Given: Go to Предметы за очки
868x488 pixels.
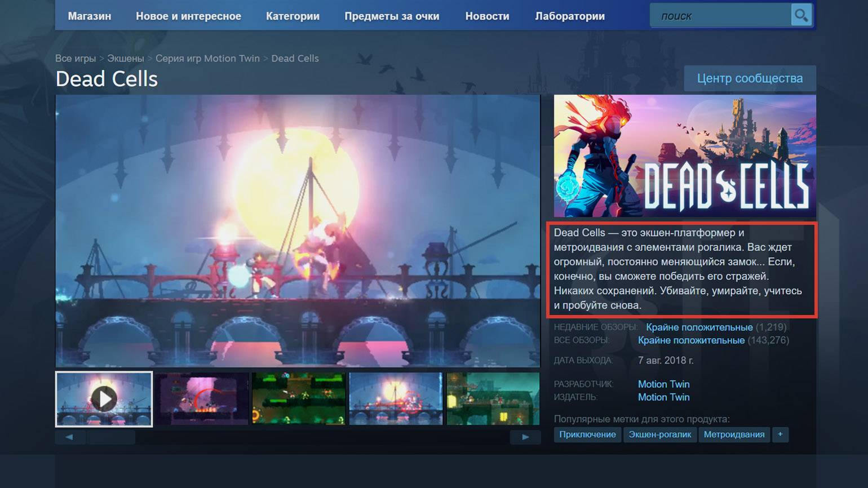Looking at the screenshot, I should (x=392, y=16).
